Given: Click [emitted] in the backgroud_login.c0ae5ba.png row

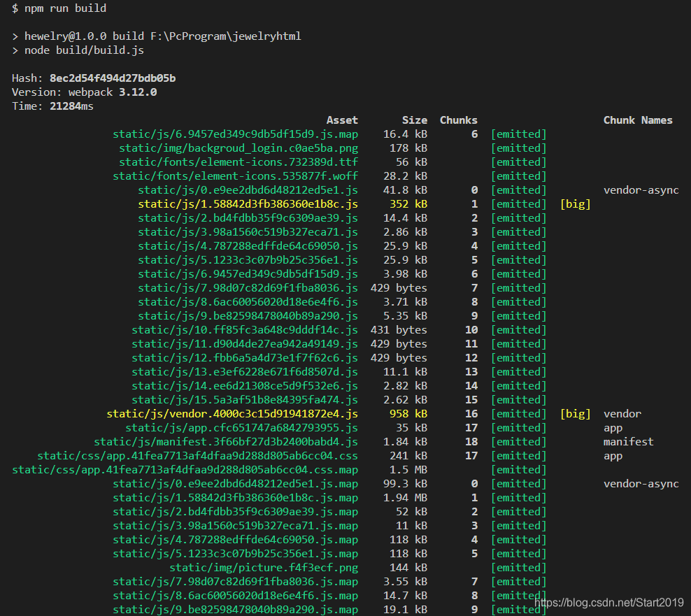Looking at the screenshot, I should tap(519, 148).
